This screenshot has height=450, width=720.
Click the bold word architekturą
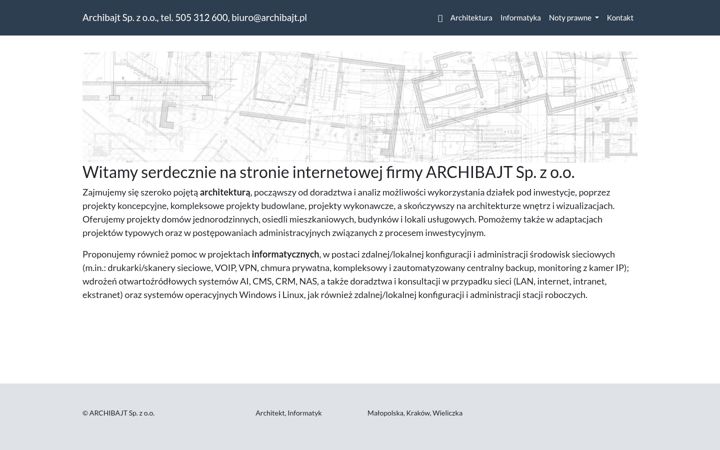[x=225, y=192]
